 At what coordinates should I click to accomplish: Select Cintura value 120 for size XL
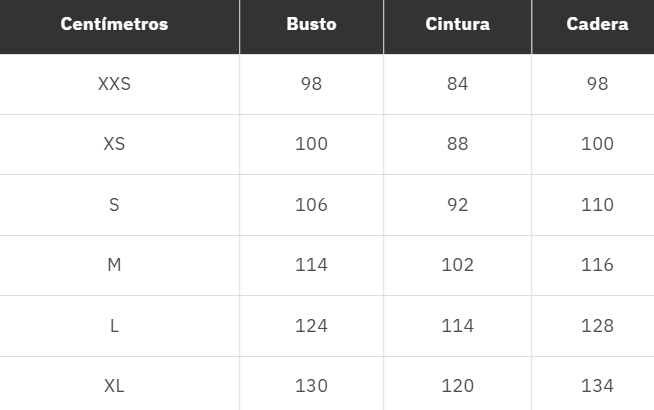pos(457,386)
